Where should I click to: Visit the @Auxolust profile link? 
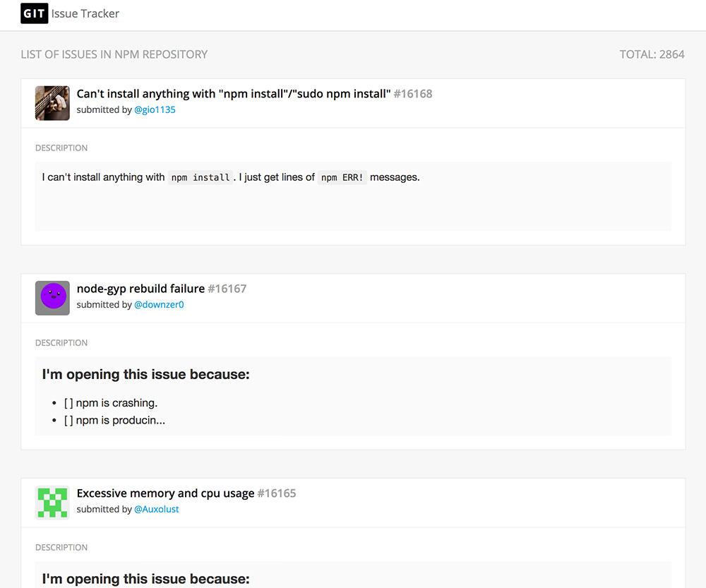pos(156,509)
